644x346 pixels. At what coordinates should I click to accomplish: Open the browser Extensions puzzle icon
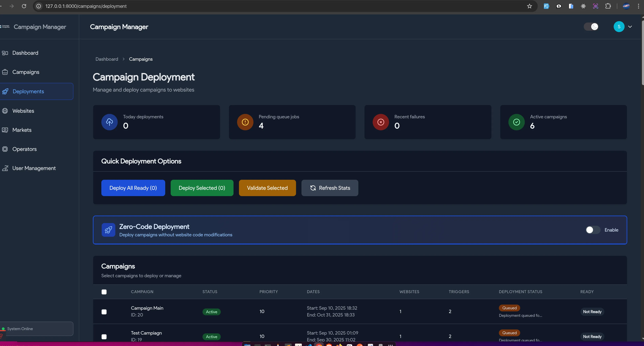pos(608,6)
